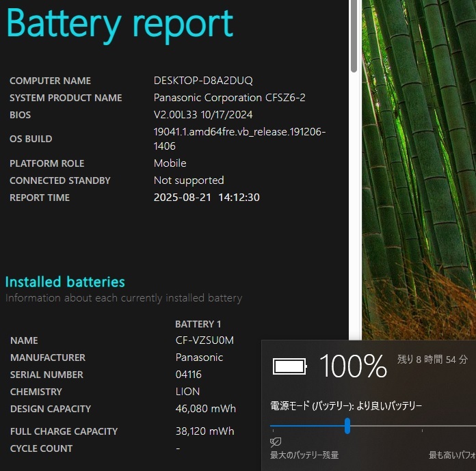
Task: Click the leaf battery saver icon
Action: 276,442
